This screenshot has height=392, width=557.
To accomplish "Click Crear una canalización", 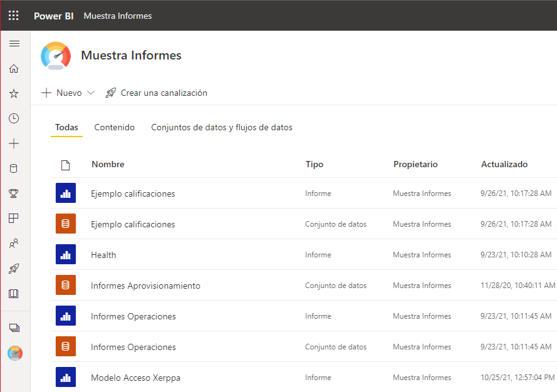I will click(x=164, y=93).
